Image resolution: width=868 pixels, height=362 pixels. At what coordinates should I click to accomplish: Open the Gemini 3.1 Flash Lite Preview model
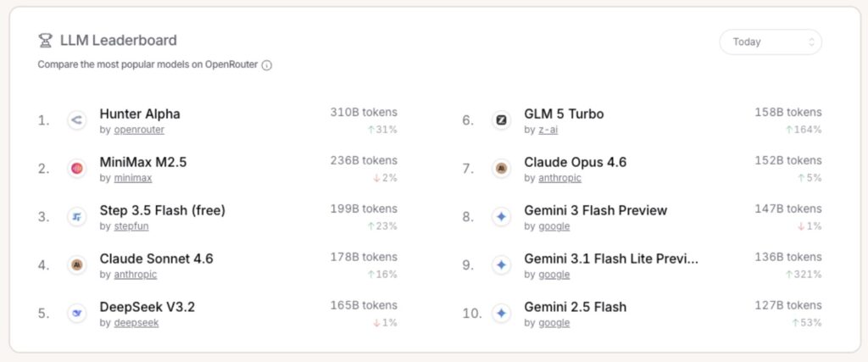click(x=611, y=259)
